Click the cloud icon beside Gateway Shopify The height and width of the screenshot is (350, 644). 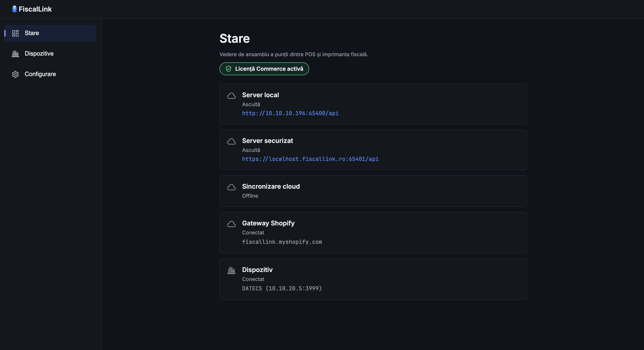(x=231, y=224)
